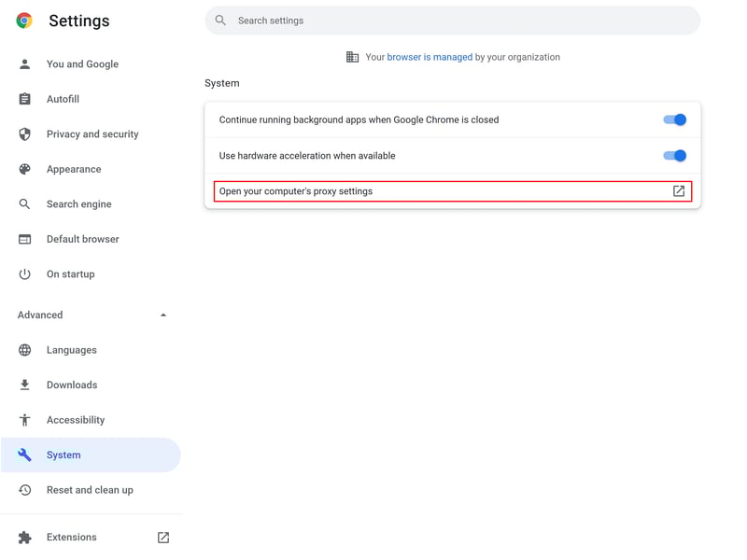747x560 pixels.
Task: Collapse the Advanced section arrow
Action: 163,315
